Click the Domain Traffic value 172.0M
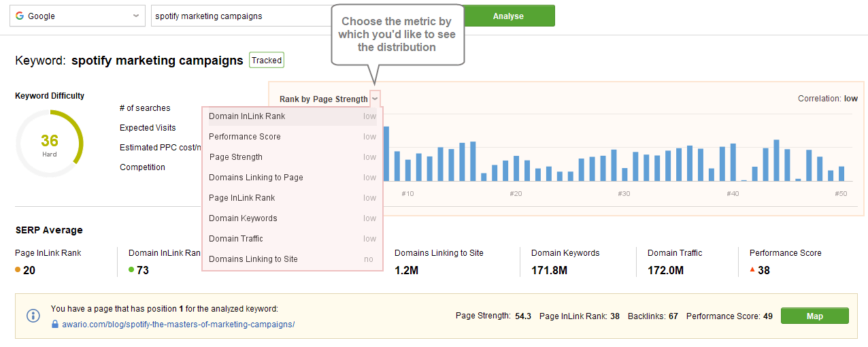The height and width of the screenshot is (347, 868). [665, 270]
